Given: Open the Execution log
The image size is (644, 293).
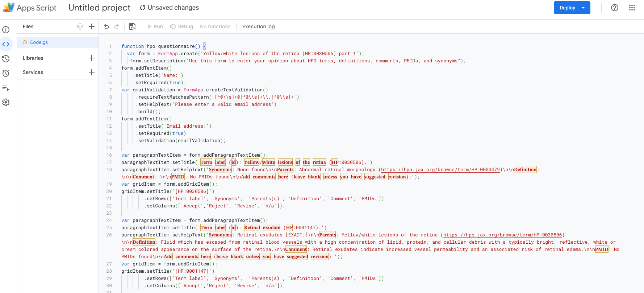Looking at the screenshot, I should [258, 26].
